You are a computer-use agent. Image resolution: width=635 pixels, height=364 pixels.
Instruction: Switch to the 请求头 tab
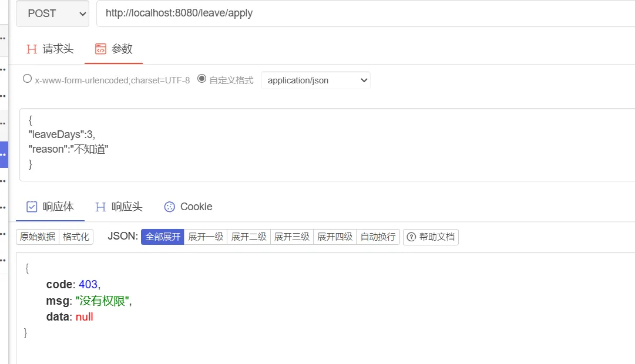tap(58, 49)
